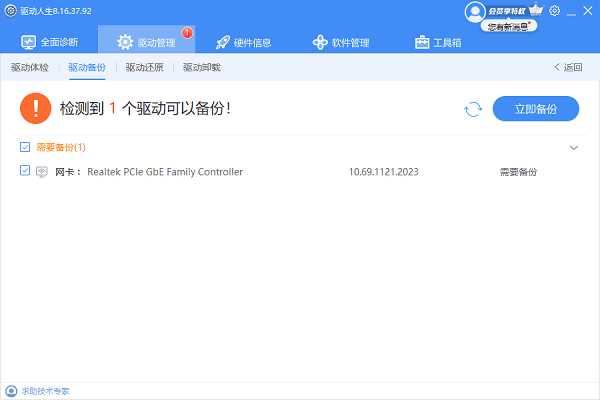Toggle the 需要备份(1) group checkbox
The height and width of the screenshot is (400, 600).
click(25, 147)
